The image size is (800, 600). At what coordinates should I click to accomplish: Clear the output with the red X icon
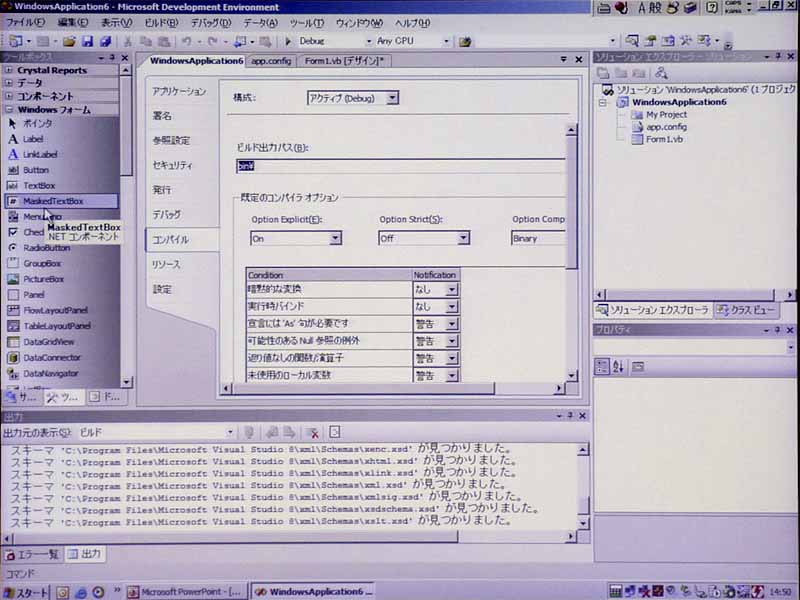(x=313, y=433)
